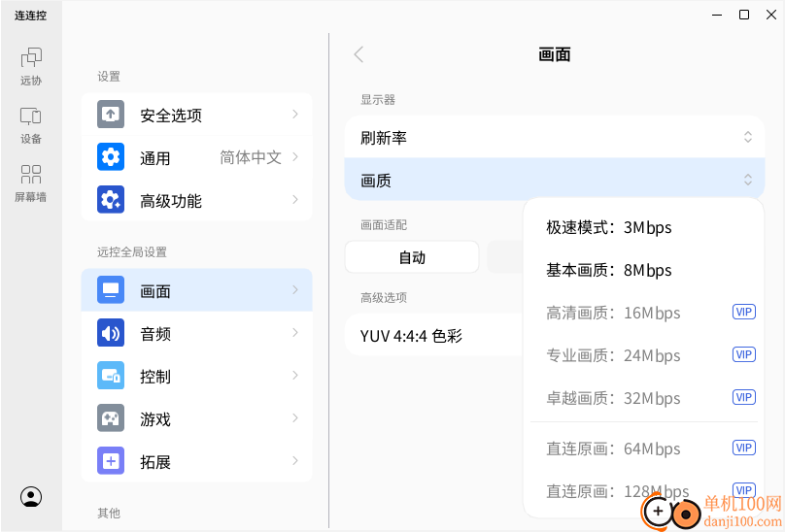Click the 高级功能 gear icon

pos(111,200)
